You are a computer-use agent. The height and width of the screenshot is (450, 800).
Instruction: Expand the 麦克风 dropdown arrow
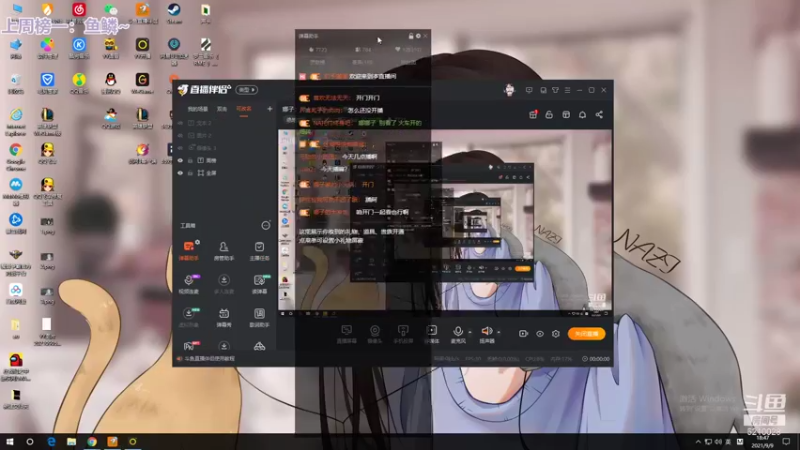pyautogui.click(x=470, y=332)
